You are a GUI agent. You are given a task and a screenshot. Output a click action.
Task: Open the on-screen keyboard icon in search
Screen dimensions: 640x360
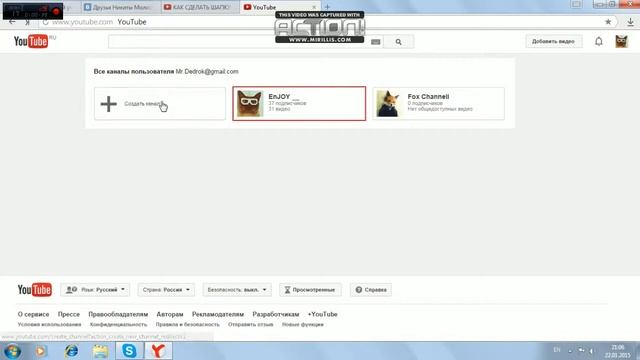click(376, 42)
